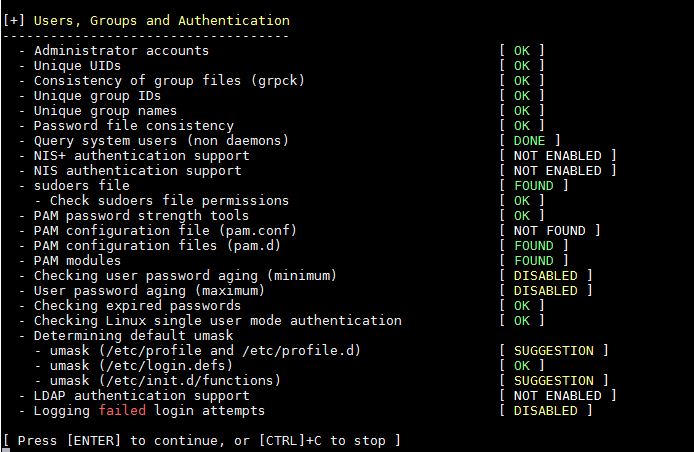Image resolution: width=694 pixels, height=452 pixels.
Task: Click the "Press [ENTER] to continue" prompt
Action: (200, 440)
